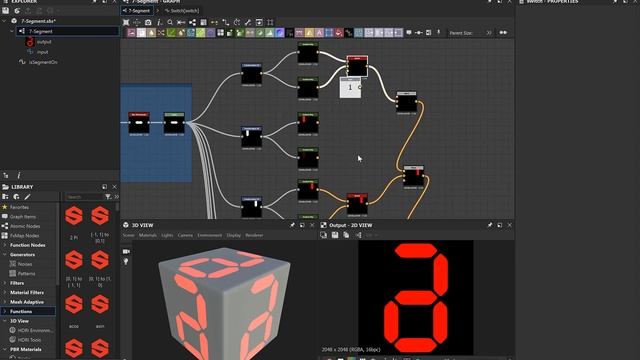Click the Library filter funnel icon

[108, 197]
